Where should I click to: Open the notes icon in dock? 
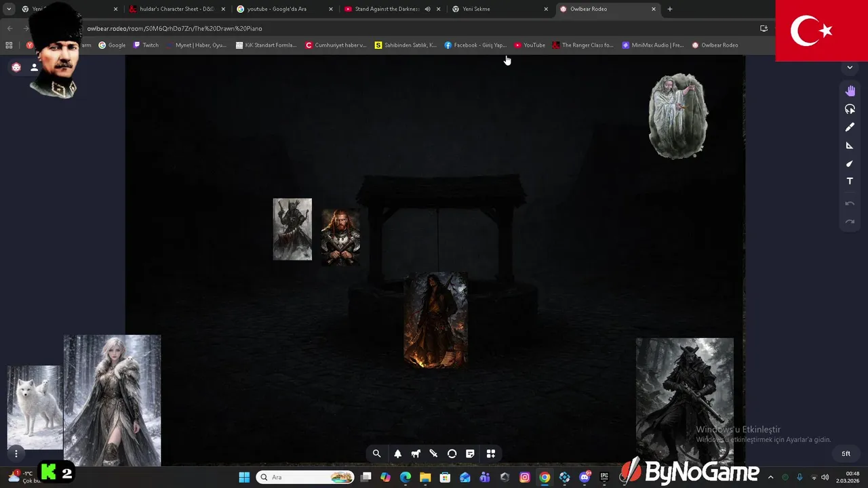(x=470, y=453)
